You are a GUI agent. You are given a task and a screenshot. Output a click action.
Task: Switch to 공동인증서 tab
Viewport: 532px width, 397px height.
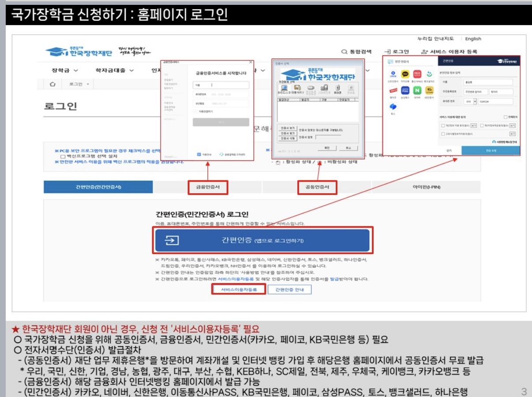317,187
